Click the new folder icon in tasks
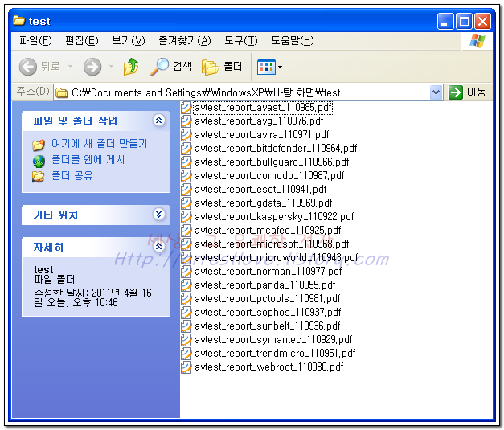Viewport: 504px width, 430px height. 39,145
